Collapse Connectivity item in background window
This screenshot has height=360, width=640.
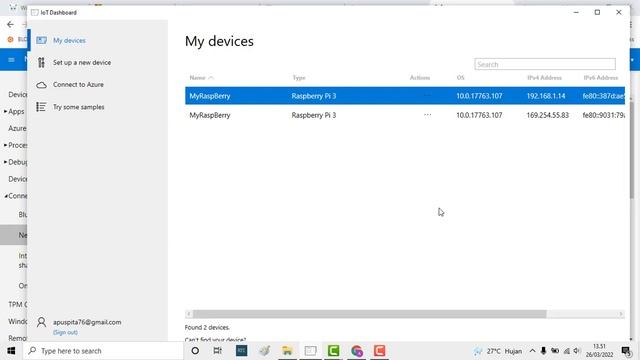6,196
